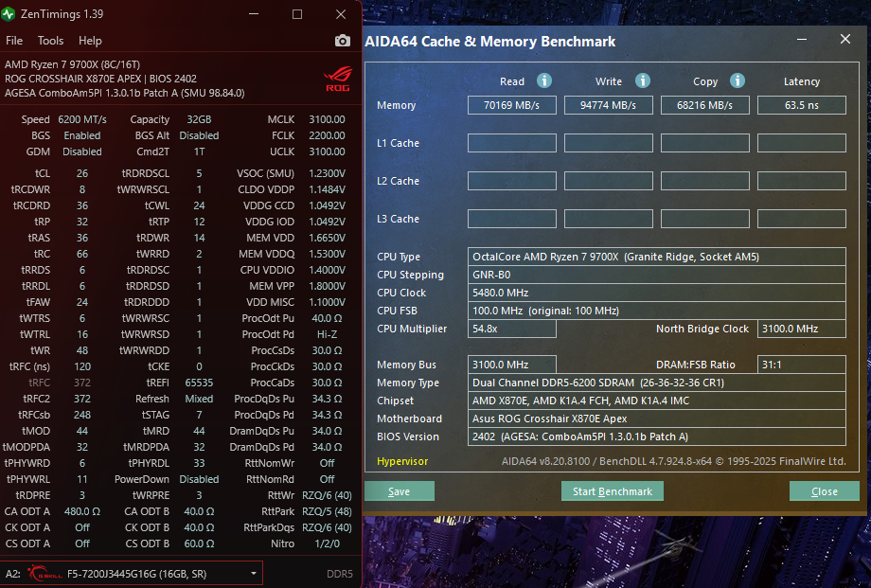This screenshot has height=588, width=871.
Task: Click the G.Skill logo in module selector
Action: pos(44,573)
